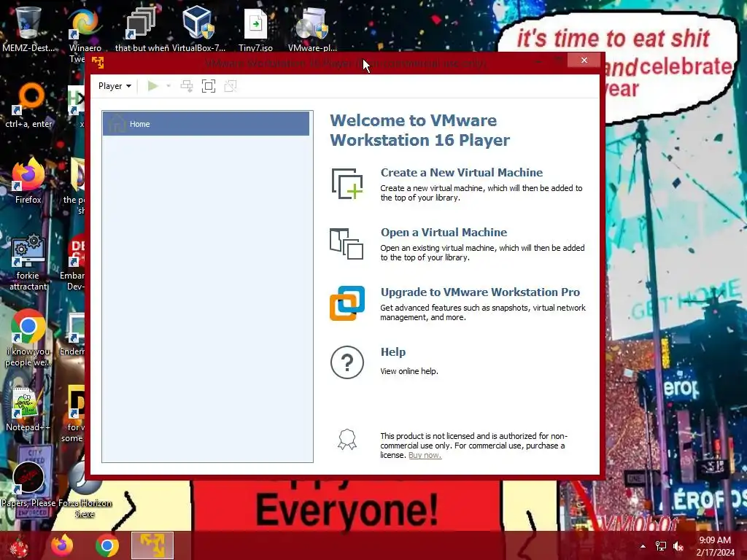Choose Open a Virtual Machine link
Screen dimensions: 747x560
pos(444,233)
